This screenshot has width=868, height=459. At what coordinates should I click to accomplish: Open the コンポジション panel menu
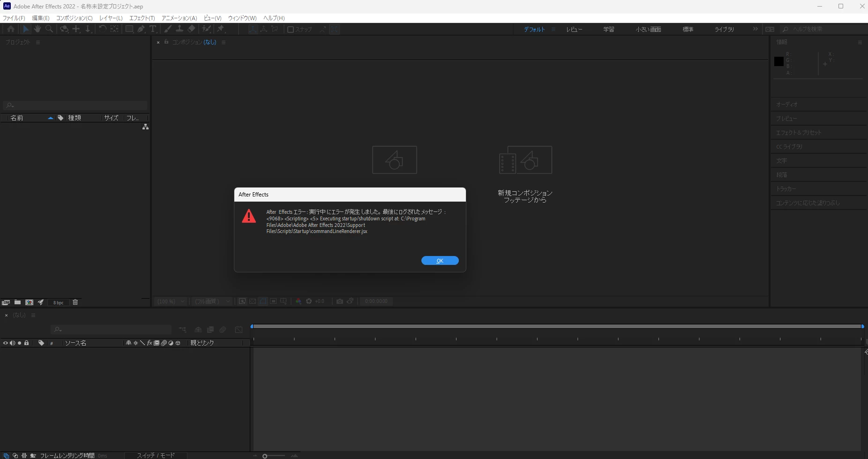[x=224, y=42]
